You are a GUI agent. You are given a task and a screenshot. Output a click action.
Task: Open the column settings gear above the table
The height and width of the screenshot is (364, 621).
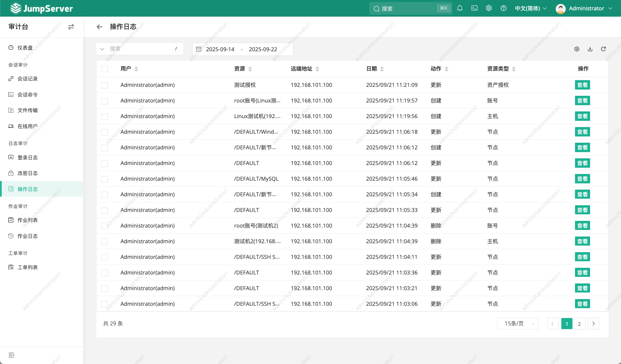click(x=576, y=49)
